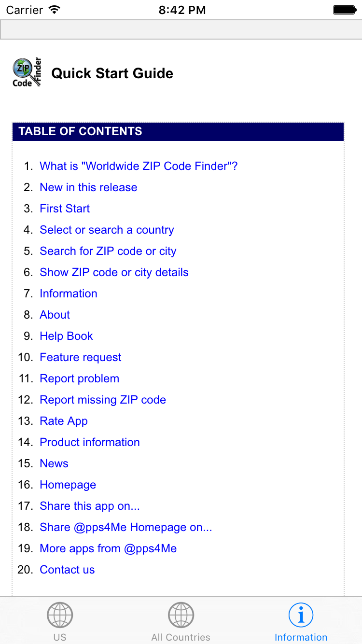Open 'Search for ZIP code or city'
The image size is (362, 644).
click(108, 251)
